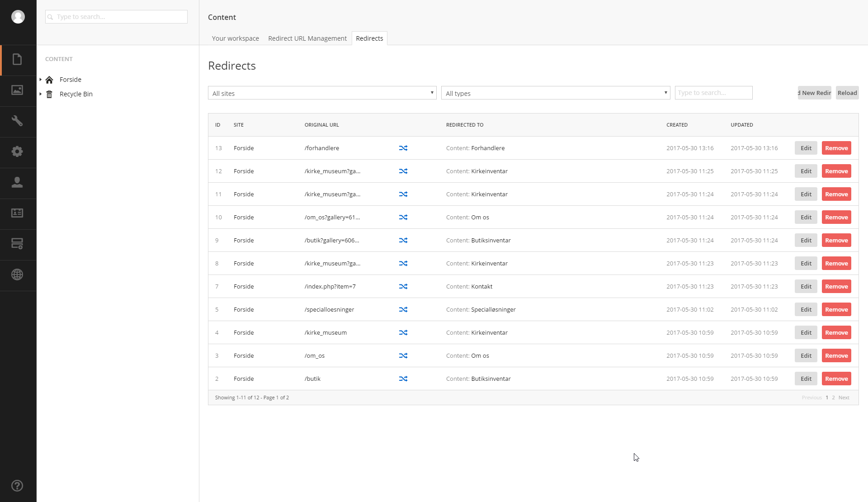The height and width of the screenshot is (502, 868).
Task: Click the UPDATED column header
Action: click(x=741, y=125)
